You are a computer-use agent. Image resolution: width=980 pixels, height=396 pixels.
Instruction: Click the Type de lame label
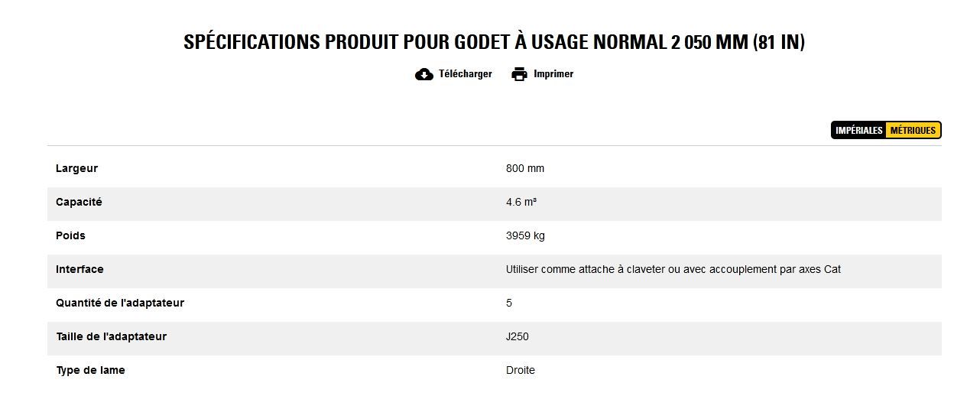[x=90, y=370]
